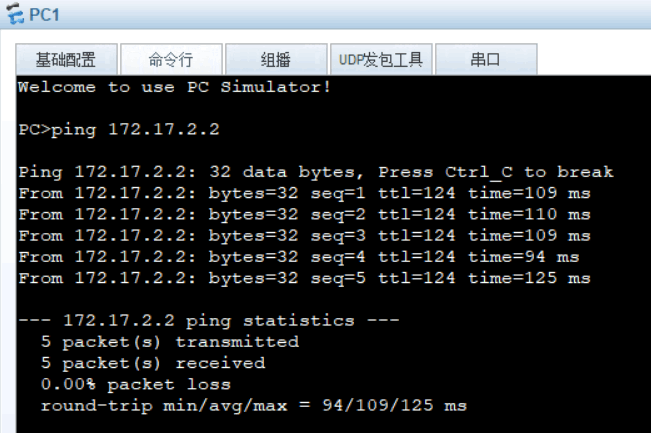Click the PC>ping 172.17.2.2 command line
This screenshot has height=433, width=651.
[x=119, y=130]
